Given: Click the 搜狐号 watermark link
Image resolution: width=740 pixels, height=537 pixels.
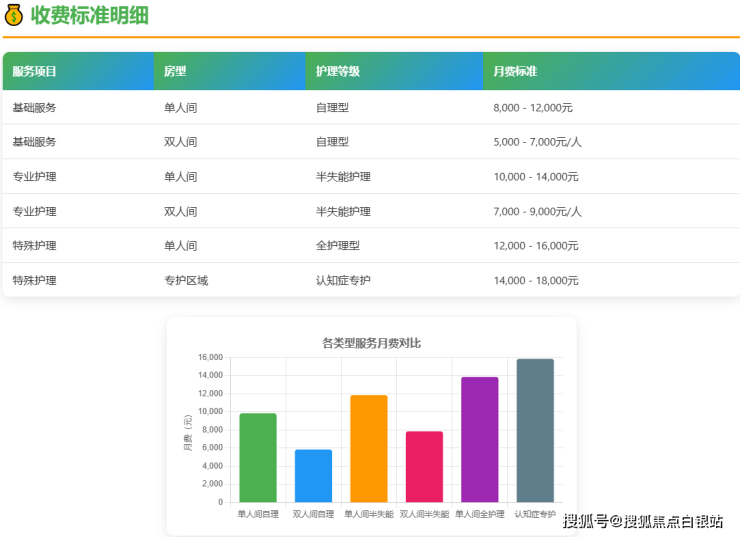Looking at the screenshot, I should (x=586, y=520).
